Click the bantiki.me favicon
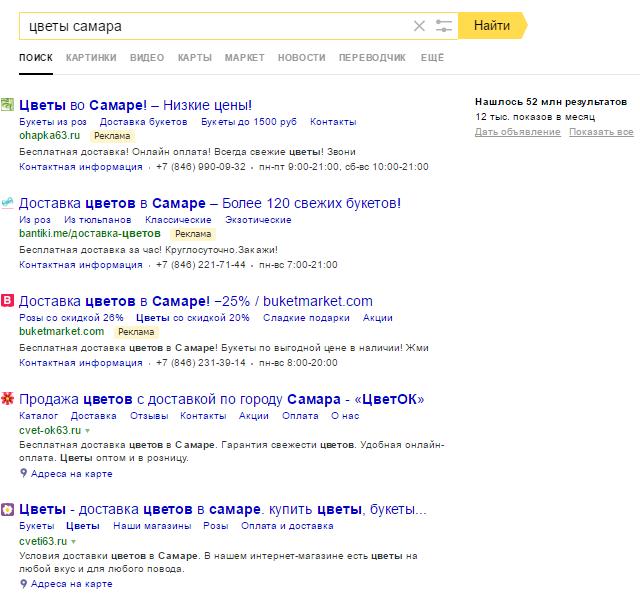Screen dimensions: 640x604 (x=7, y=203)
